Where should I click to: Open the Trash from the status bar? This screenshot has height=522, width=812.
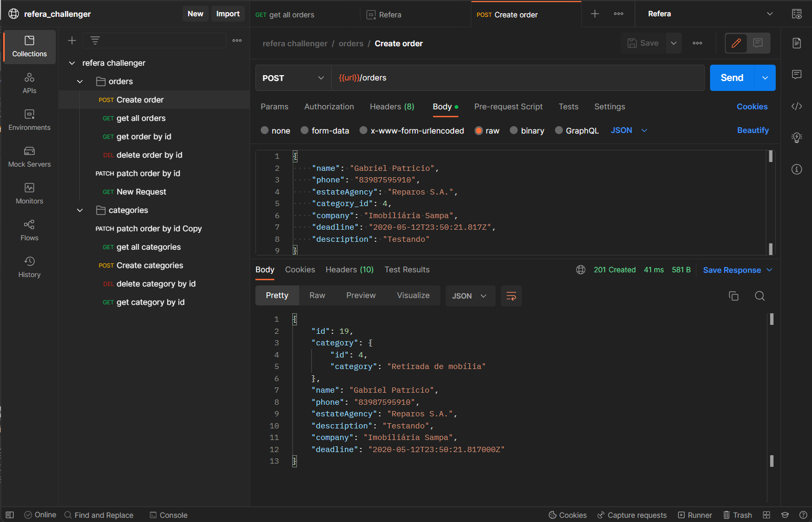pyautogui.click(x=737, y=515)
